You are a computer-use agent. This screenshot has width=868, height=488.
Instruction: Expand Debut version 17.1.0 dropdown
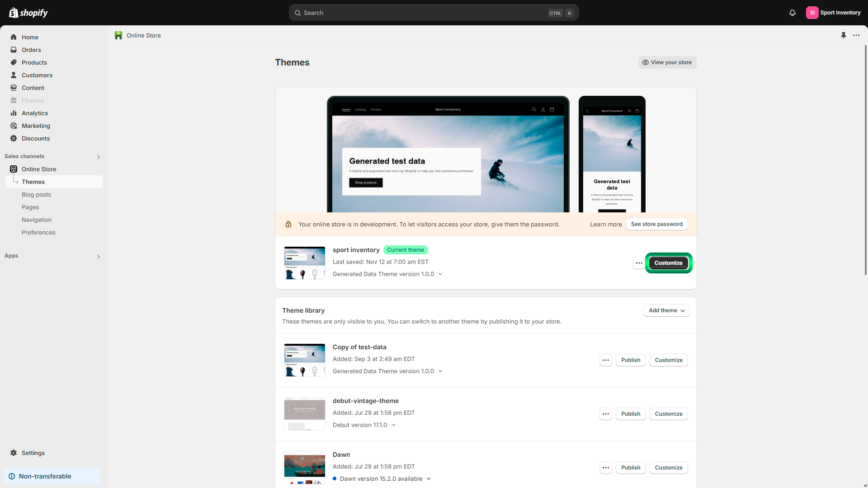[x=393, y=425]
